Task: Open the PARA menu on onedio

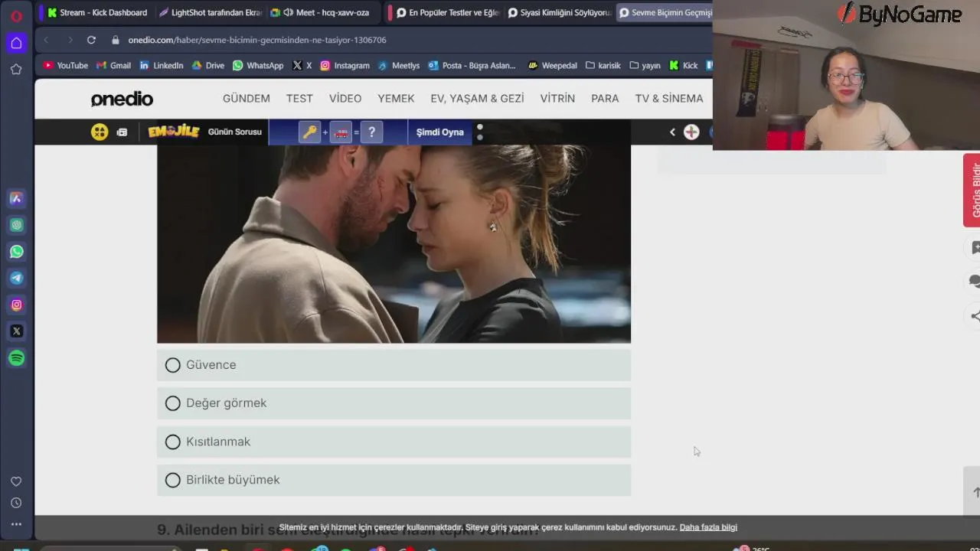Action: click(x=605, y=99)
